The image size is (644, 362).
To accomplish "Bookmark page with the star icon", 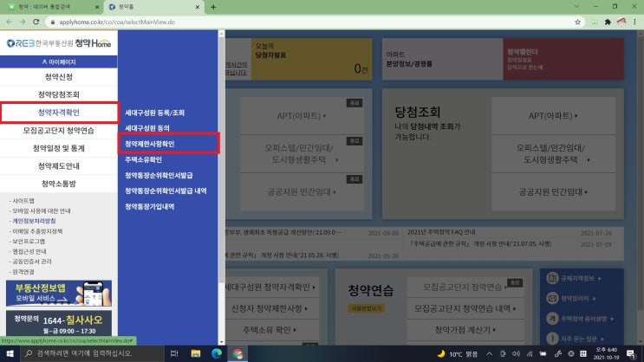I will click(577, 23).
